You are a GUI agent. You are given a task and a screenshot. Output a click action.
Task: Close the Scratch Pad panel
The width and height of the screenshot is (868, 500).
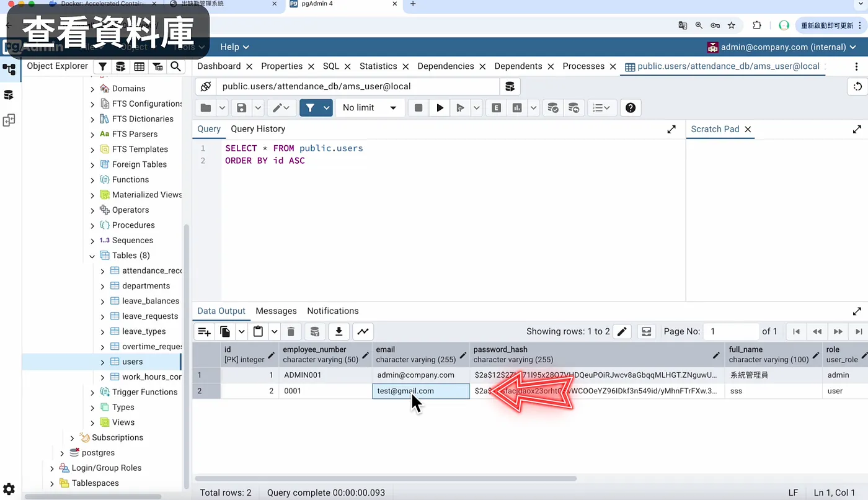coord(748,129)
